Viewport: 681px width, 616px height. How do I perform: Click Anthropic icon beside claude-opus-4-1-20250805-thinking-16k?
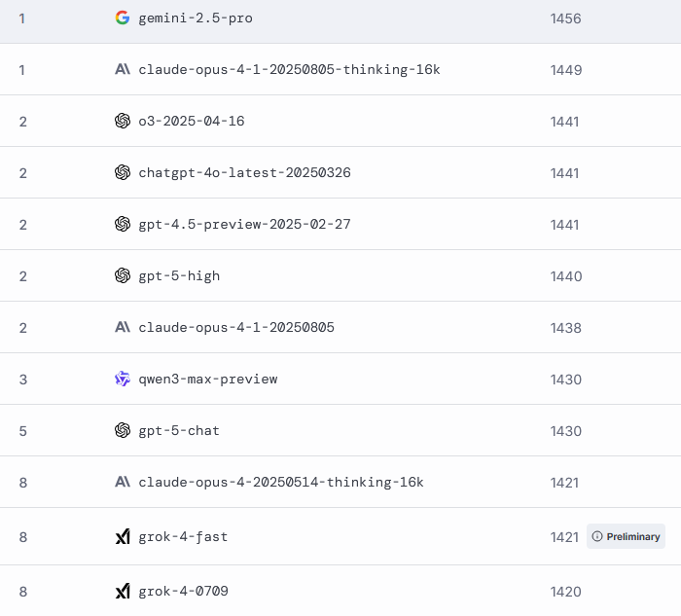[x=122, y=69]
